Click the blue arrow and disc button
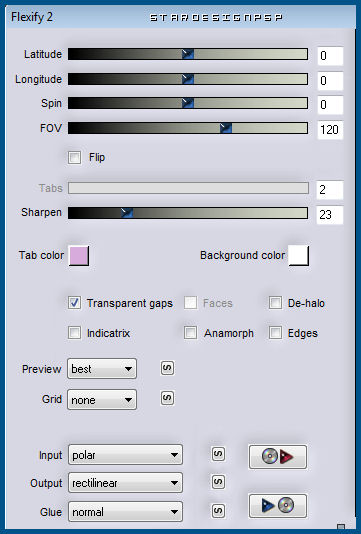The image size is (361, 534). [278, 506]
